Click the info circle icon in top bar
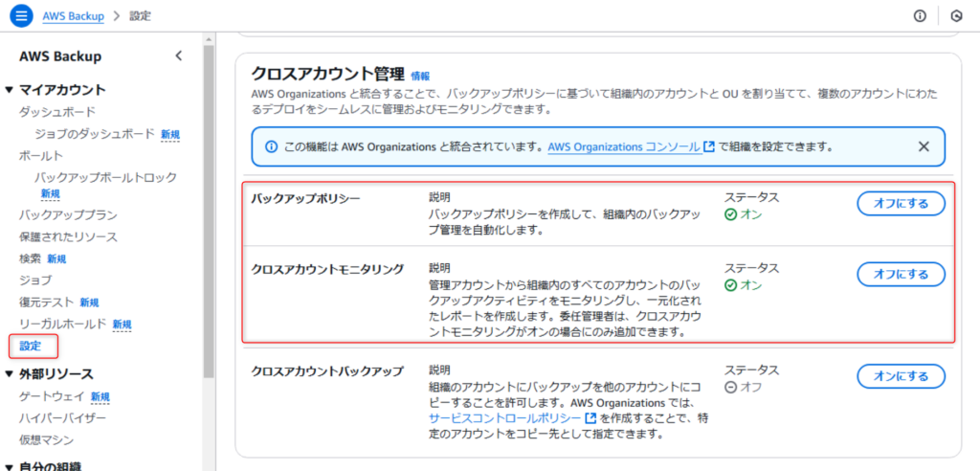Screen dimensions: 980x471 click(920, 16)
